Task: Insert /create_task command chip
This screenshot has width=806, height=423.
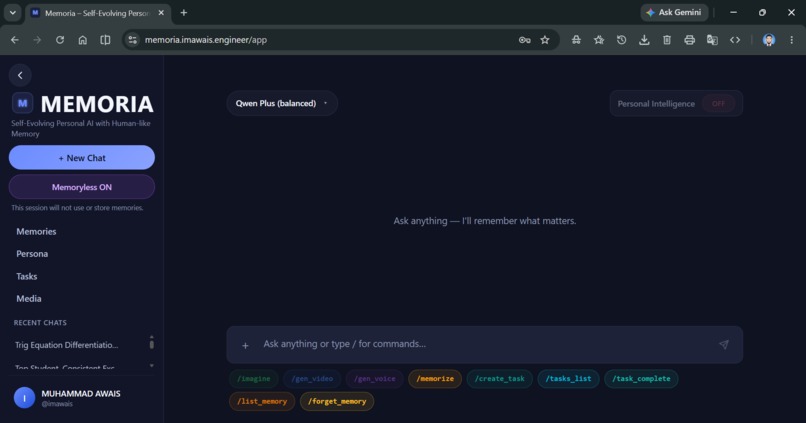Action: [500, 379]
